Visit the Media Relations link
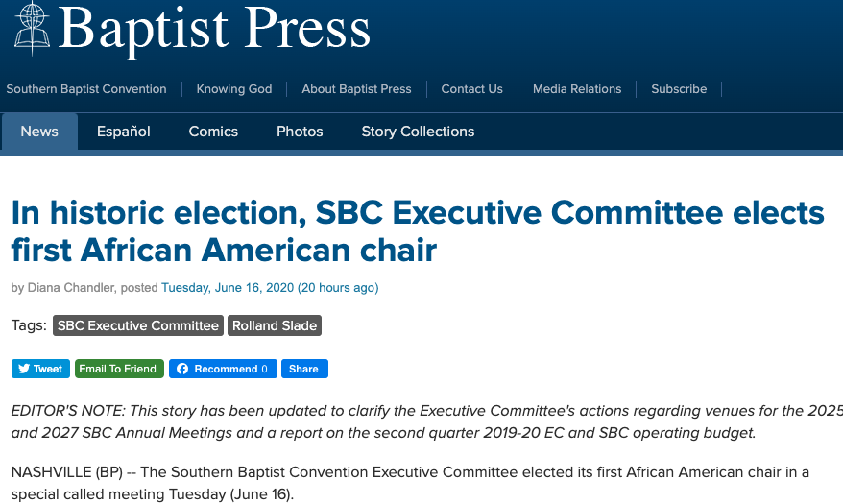Viewport: 843px width, 504px height. point(577,89)
